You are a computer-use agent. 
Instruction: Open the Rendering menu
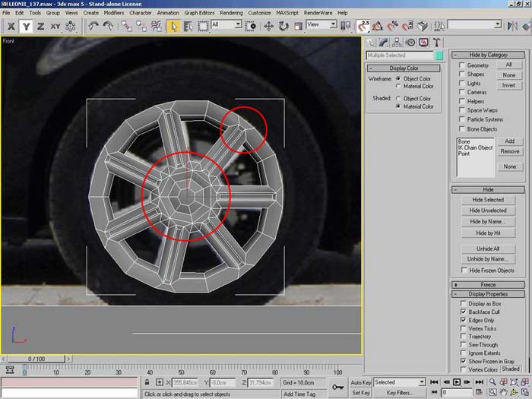point(230,13)
